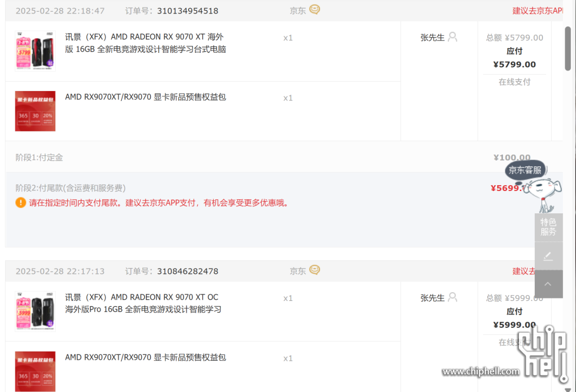
Task: Click 总额 ¥5799.00 in first order
Action: point(515,38)
